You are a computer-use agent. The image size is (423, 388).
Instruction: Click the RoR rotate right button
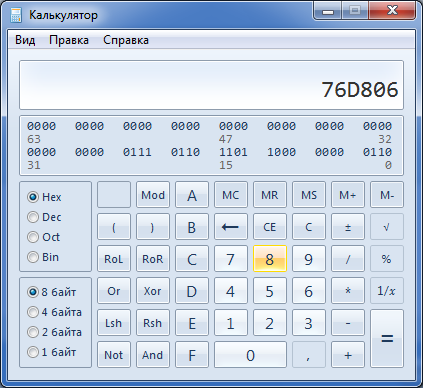(x=153, y=259)
